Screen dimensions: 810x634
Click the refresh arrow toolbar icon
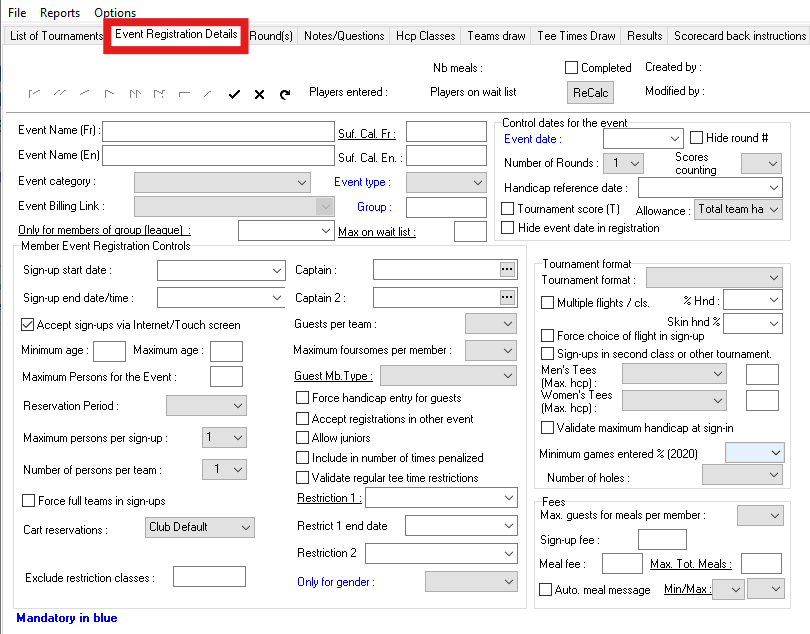tap(285, 94)
